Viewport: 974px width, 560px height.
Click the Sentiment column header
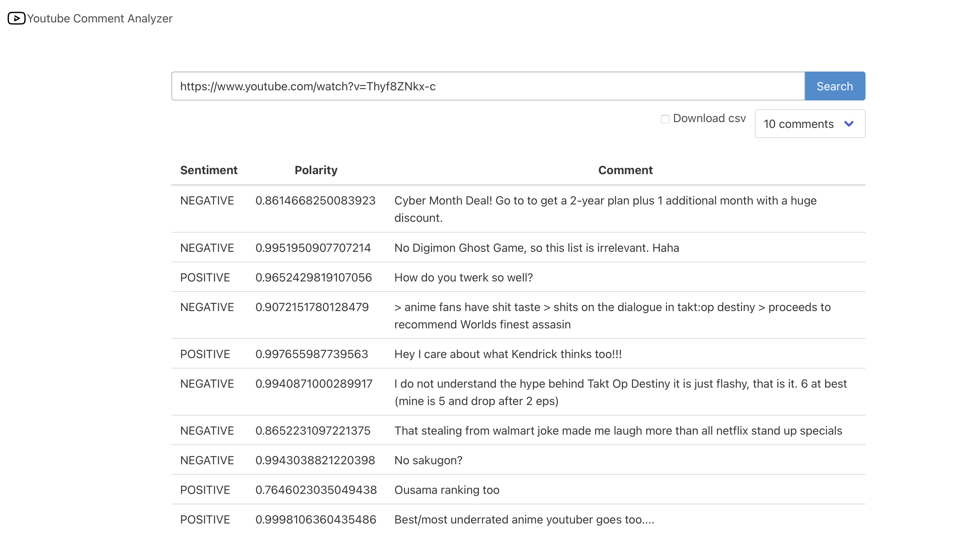click(x=209, y=170)
